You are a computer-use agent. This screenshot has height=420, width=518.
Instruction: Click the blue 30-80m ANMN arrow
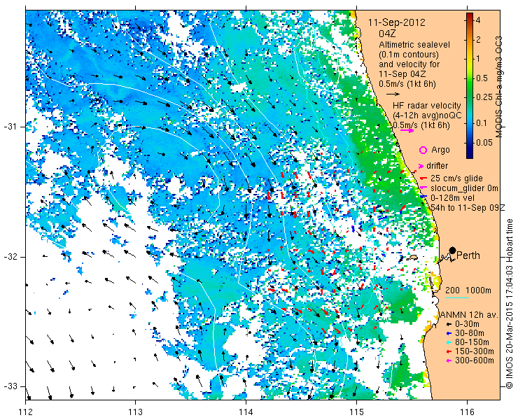[x=449, y=333]
